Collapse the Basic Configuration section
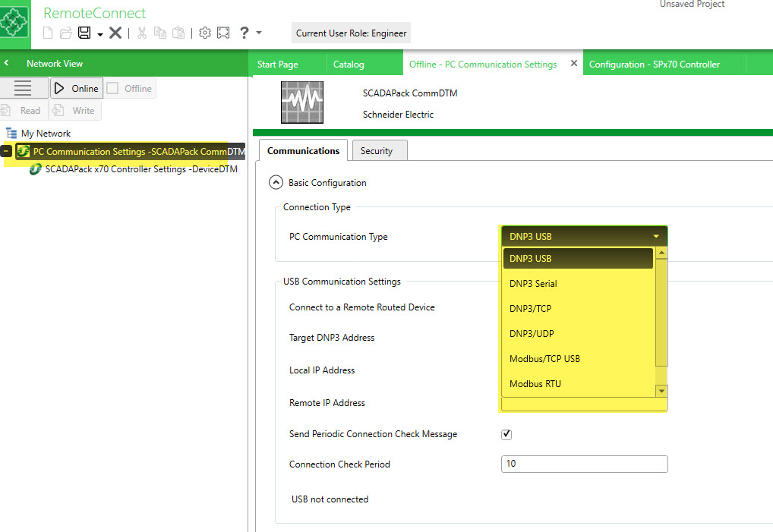 pyautogui.click(x=276, y=183)
